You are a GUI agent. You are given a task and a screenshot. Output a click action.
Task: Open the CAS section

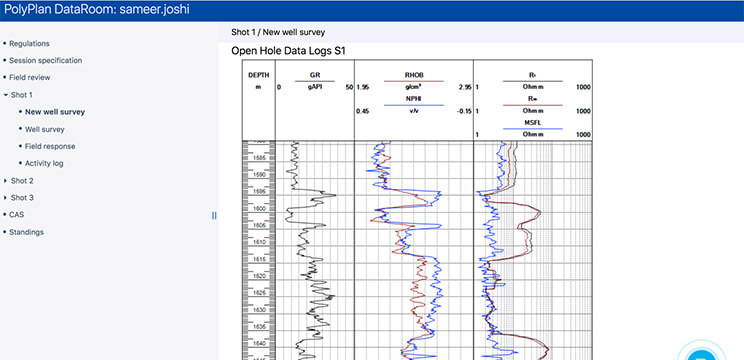point(17,214)
